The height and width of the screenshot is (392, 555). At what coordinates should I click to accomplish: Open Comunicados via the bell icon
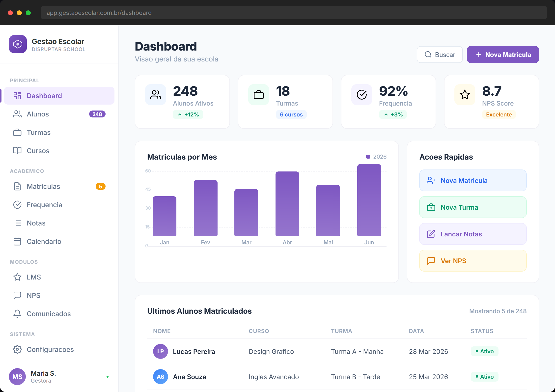point(17,313)
